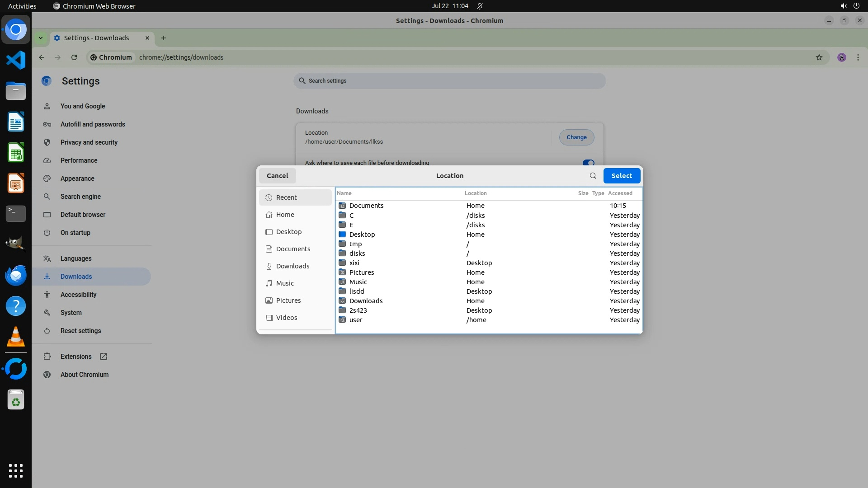The image size is (868, 488).
Task: Toggle Ask where to save each file
Action: [588, 163]
